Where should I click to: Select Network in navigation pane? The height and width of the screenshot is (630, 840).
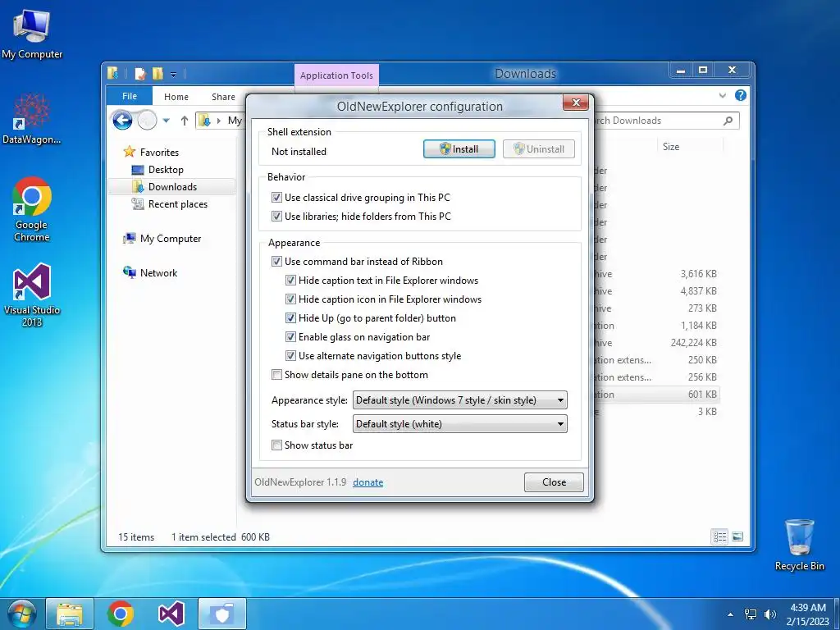pos(158,272)
